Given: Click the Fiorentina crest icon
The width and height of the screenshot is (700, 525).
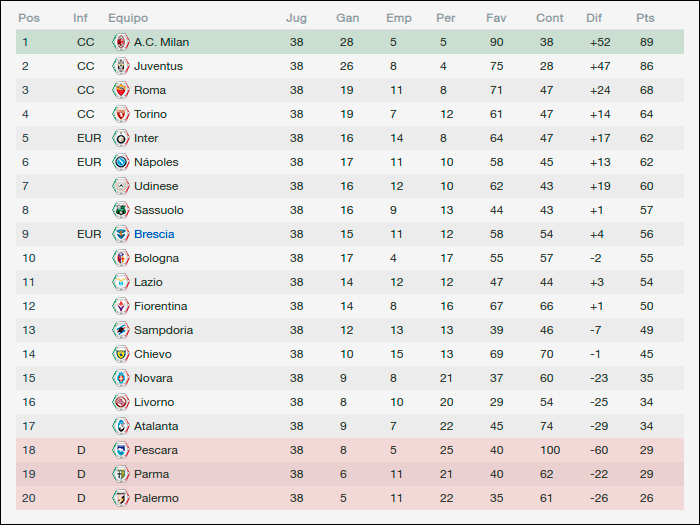Looking at the screenshot, I should [121, 306].
